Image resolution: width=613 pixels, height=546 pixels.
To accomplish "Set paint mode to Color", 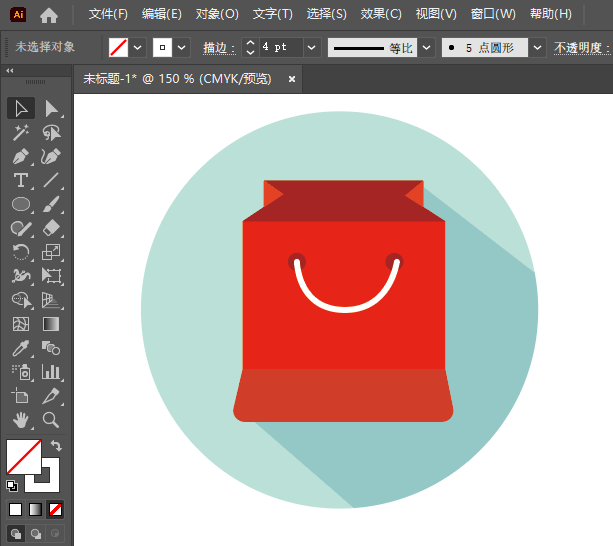I will [16, 510].
